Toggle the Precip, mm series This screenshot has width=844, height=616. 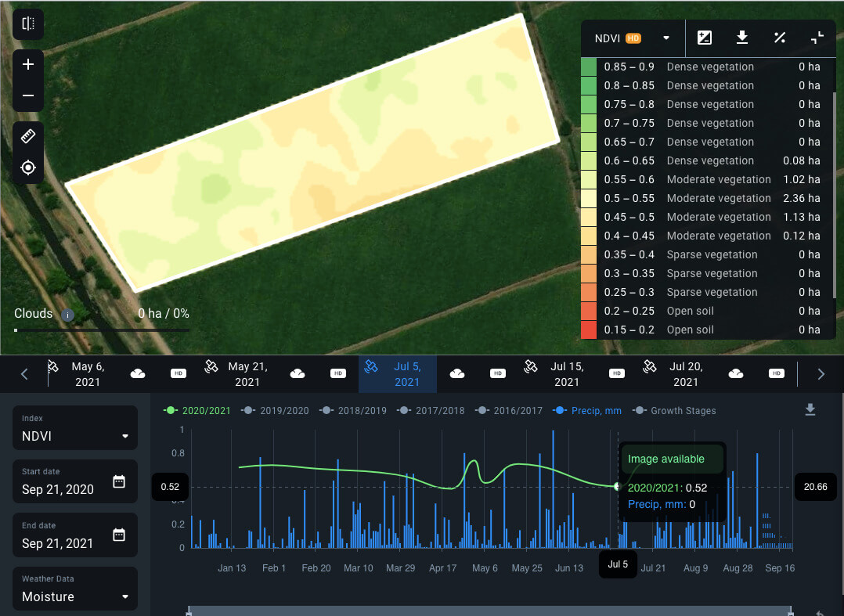tap(586, 410)
